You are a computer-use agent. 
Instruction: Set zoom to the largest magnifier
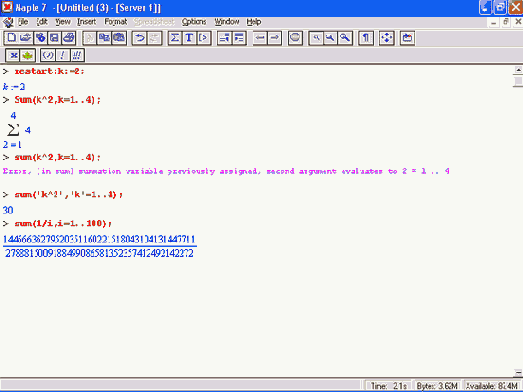pos(345,38)
